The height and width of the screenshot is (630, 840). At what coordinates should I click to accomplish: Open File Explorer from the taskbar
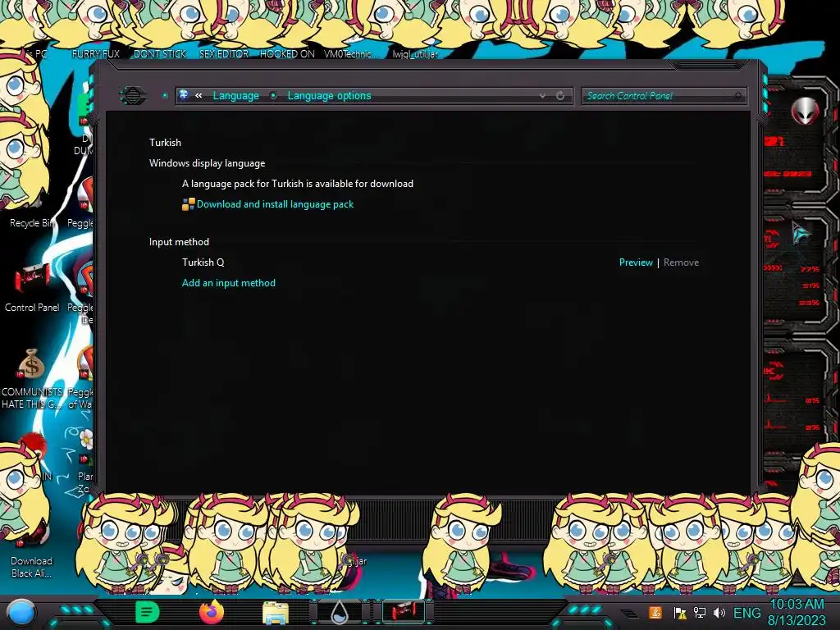click(276, 613)
